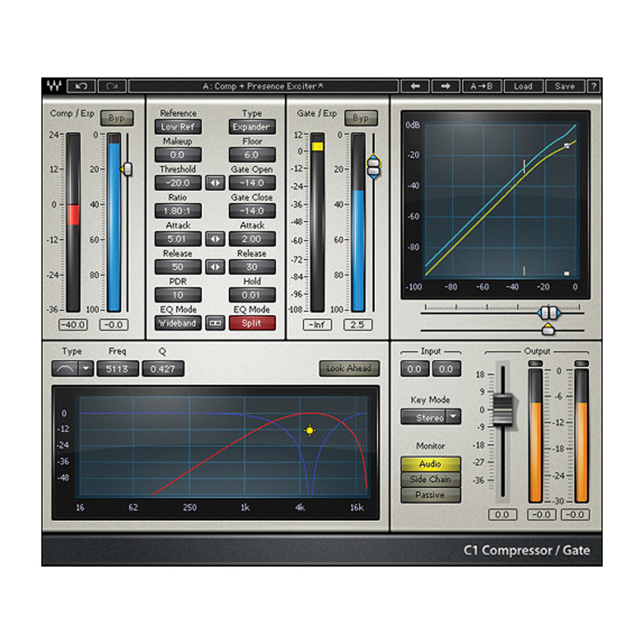Screen dimensions: 644x644
Task: Enable Look Ahead
Action: click(x=349, y=368)
